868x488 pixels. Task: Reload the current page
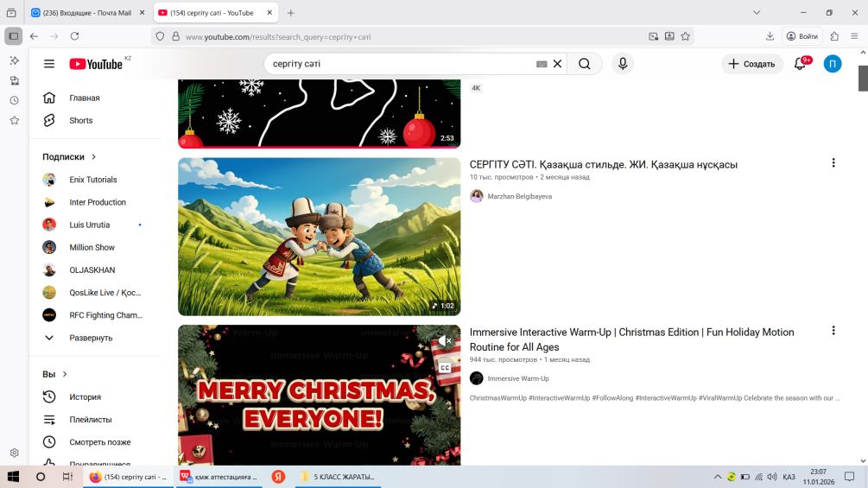(75, 36)
